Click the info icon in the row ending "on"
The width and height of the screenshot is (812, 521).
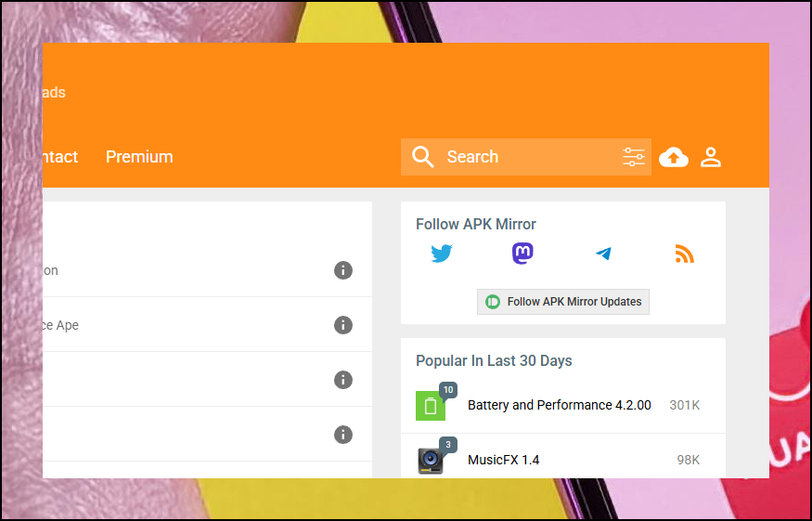[x=342, y=270]
